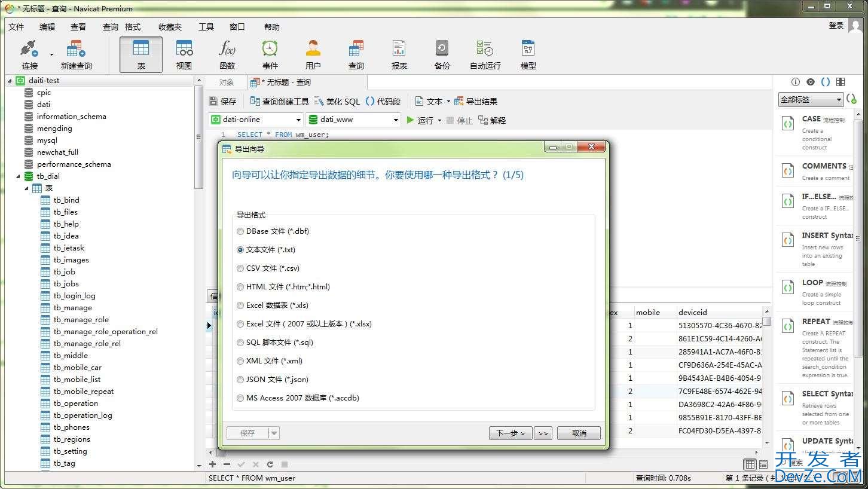Screen dimensions: 868x489
Task: Select SQL 脚本文件 (*.sql) format
Action: 275,343
